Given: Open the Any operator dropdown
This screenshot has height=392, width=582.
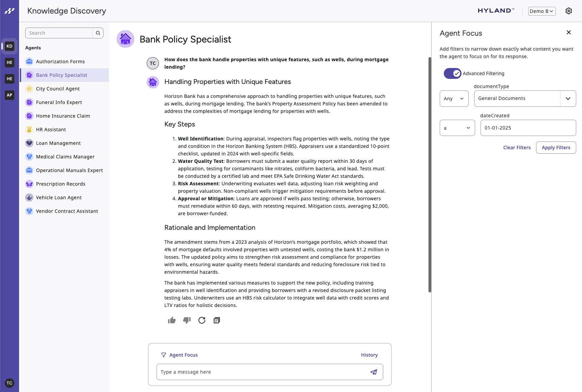Looking at the screenshot, I should coord(454,99).
